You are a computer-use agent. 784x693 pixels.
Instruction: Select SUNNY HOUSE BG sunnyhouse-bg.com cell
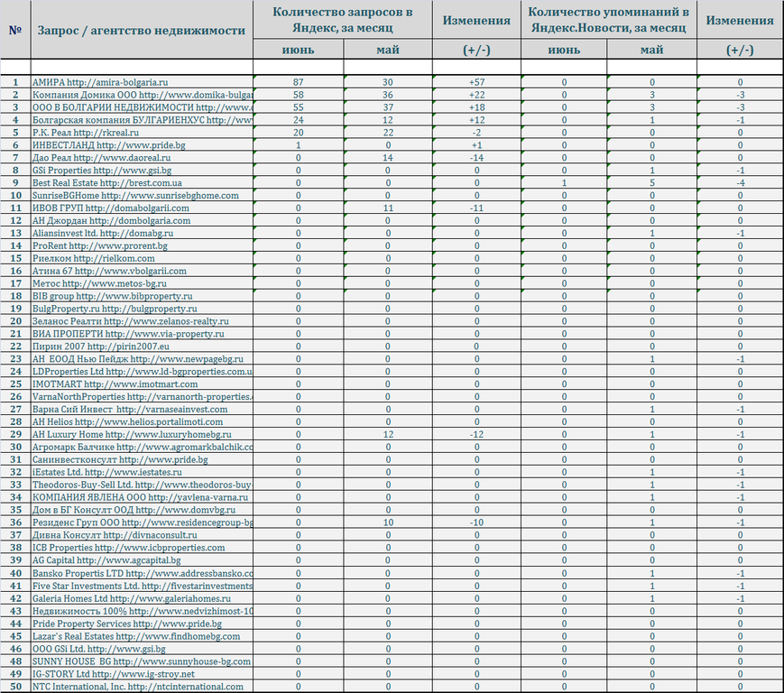pyautogui.click(x=142, y=661)
